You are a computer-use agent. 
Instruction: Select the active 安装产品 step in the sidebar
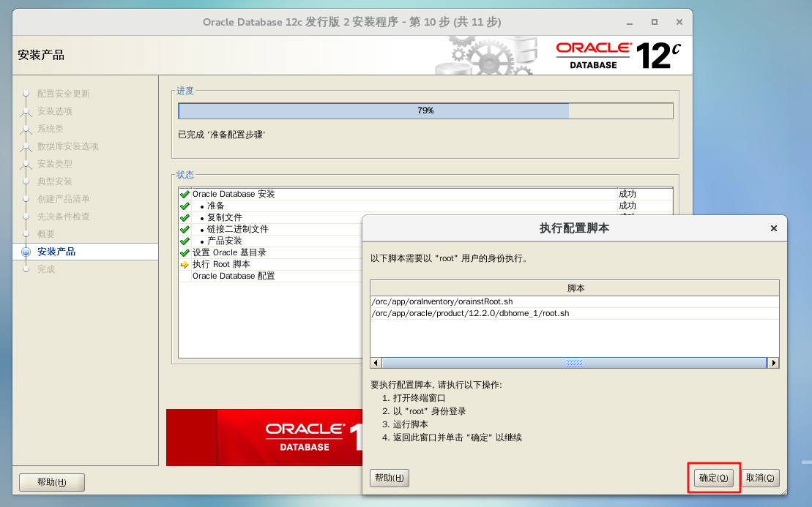point(56,252)
